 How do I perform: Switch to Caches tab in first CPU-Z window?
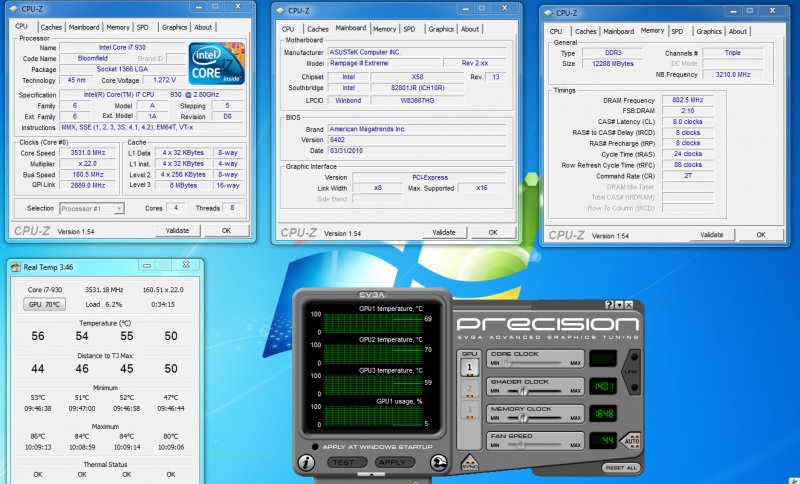(x=50, y=28)
